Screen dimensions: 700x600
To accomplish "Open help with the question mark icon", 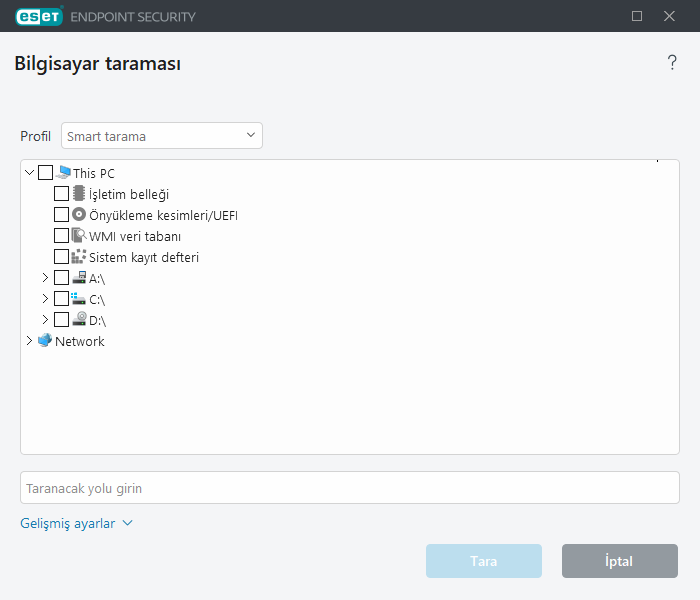I will click(x=672, y=64).
